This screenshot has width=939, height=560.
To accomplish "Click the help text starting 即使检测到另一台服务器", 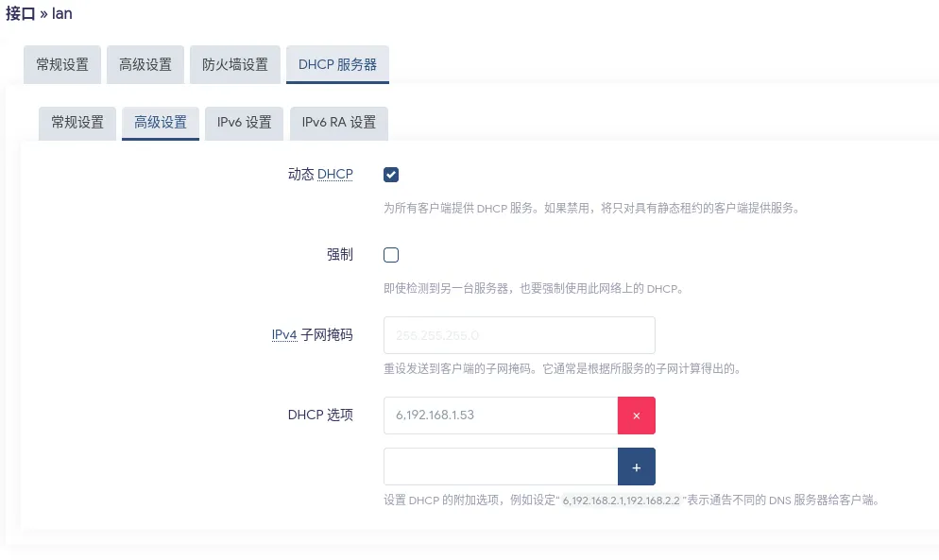I will point(534,288).
